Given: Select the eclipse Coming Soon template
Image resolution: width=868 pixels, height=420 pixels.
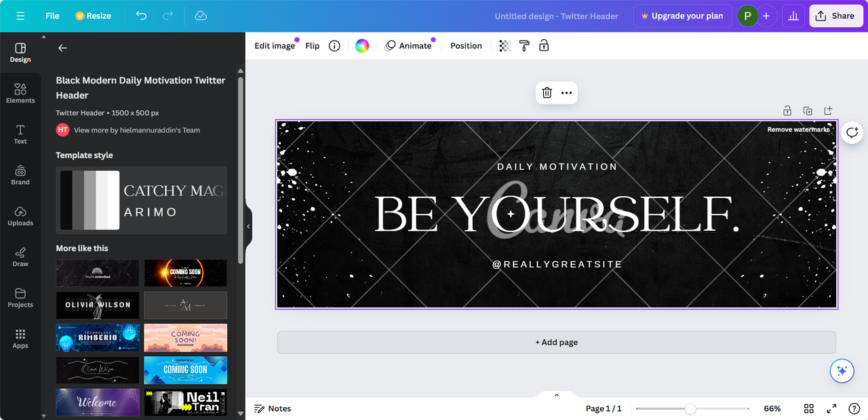Looking at the screenshot, I should (186, 273).
